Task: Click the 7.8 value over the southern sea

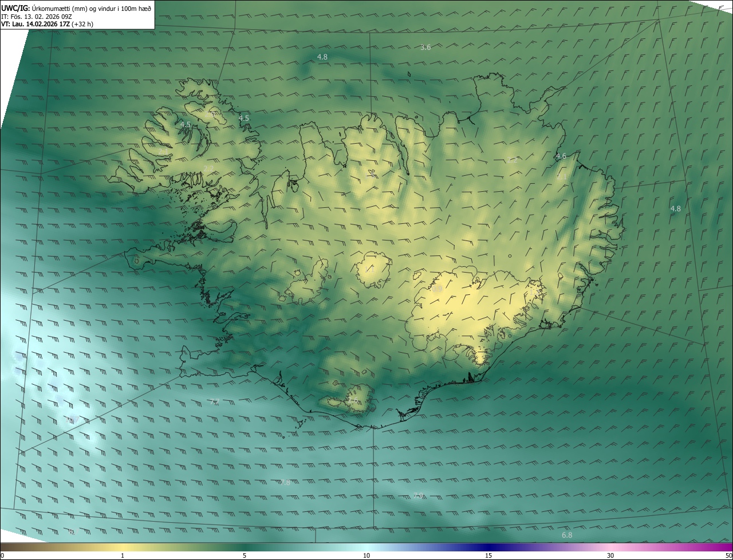Action: pos(285,482)
